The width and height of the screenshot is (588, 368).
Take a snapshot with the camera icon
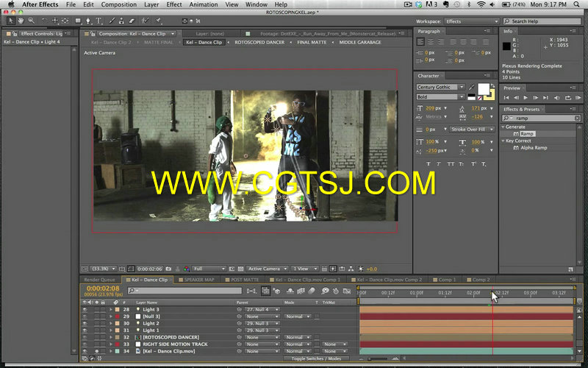point(168,269)
